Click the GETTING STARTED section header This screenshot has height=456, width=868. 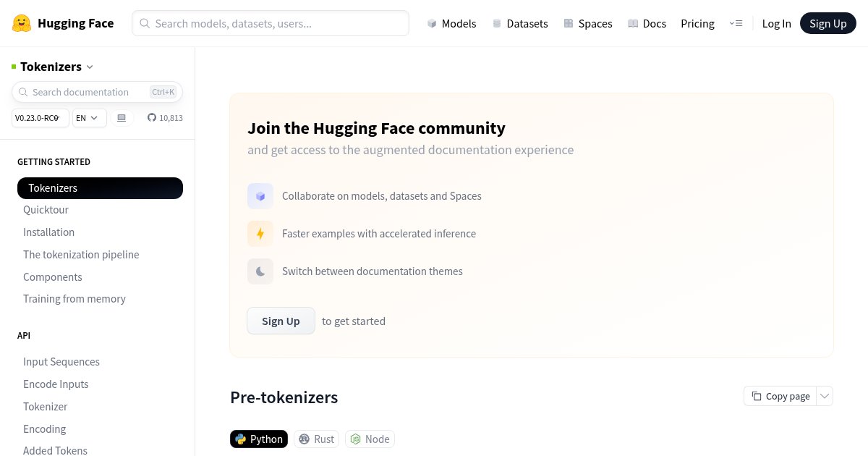coord(54,162)
